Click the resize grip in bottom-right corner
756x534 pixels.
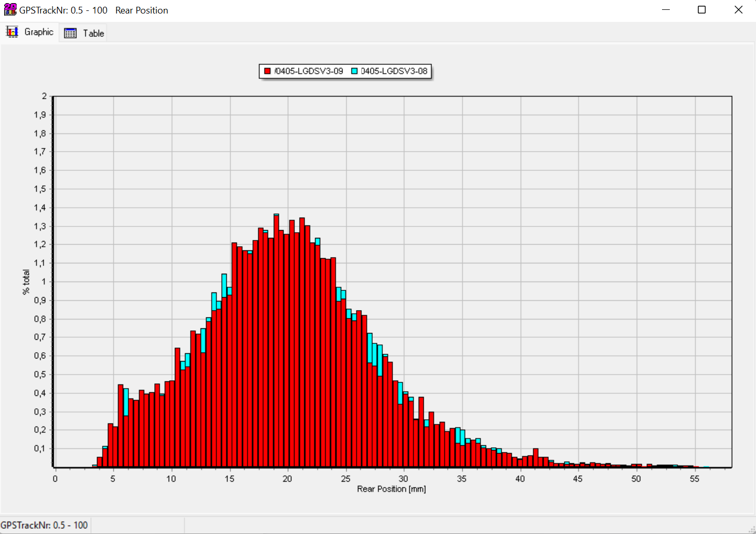click(x=751, y=529)
